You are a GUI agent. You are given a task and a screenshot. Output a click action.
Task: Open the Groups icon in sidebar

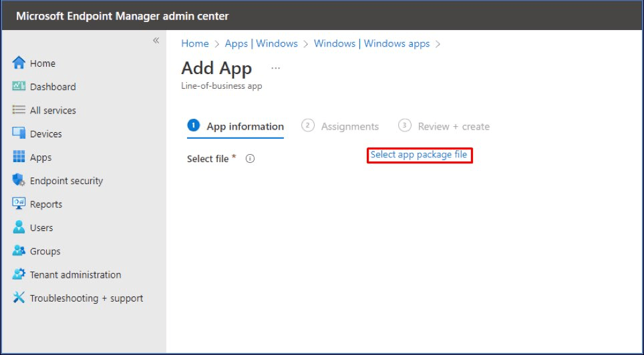19,251
